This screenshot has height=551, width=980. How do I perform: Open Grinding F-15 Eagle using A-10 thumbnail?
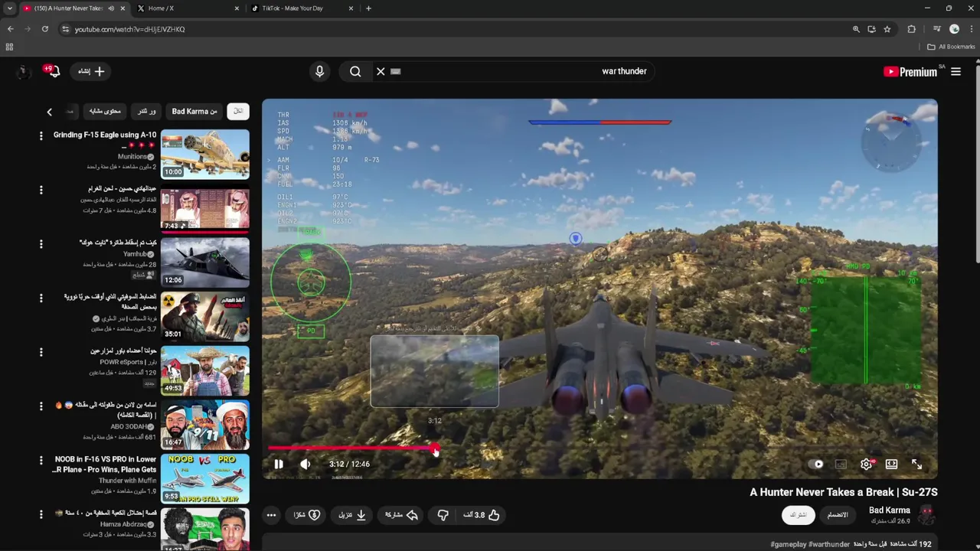(204, 154)
